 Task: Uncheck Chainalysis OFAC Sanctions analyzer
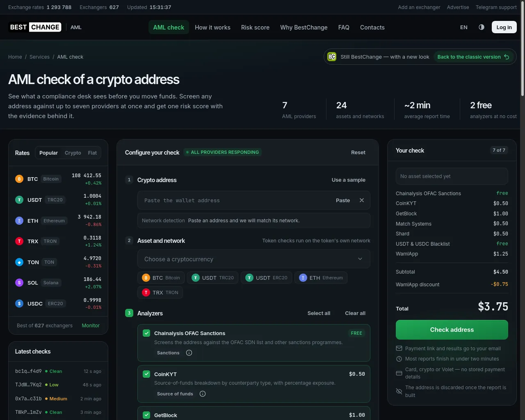point(146,333)
